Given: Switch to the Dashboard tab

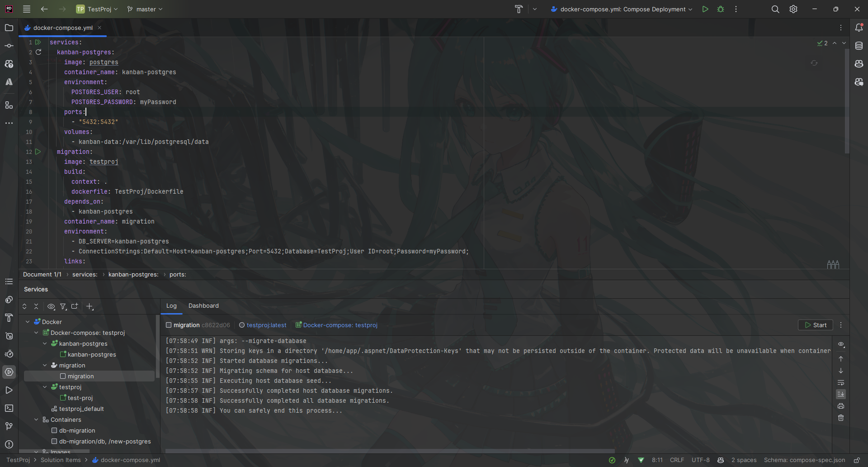Looking at the screenshot, I should pos(203,306).
